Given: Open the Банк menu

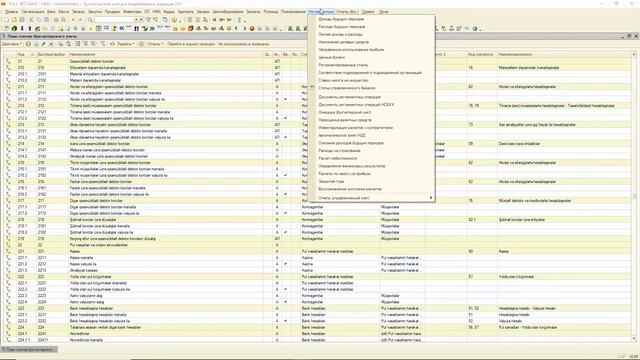Looking at the screenshot, I should click(51, 12).
